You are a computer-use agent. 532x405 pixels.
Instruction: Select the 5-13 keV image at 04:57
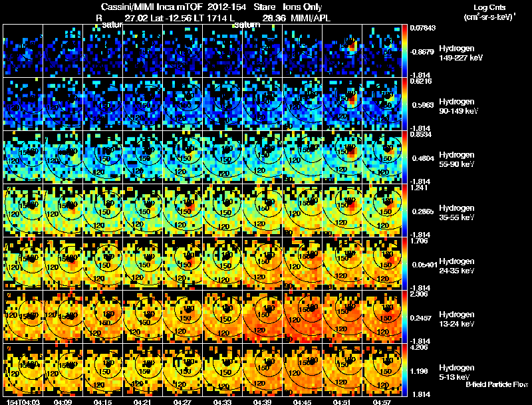coord(382,370)
